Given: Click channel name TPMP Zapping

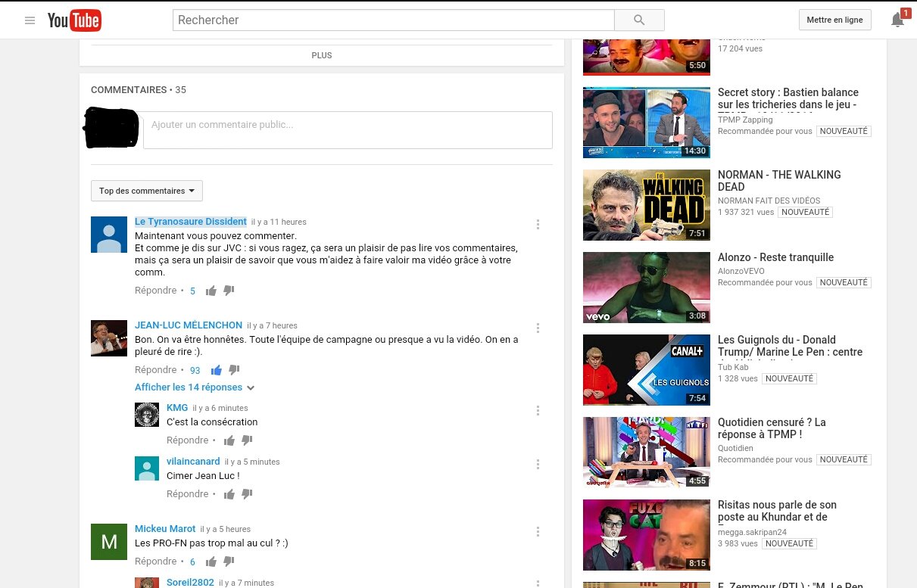Looking at the screenshot, I should click(x=745, y=120).
